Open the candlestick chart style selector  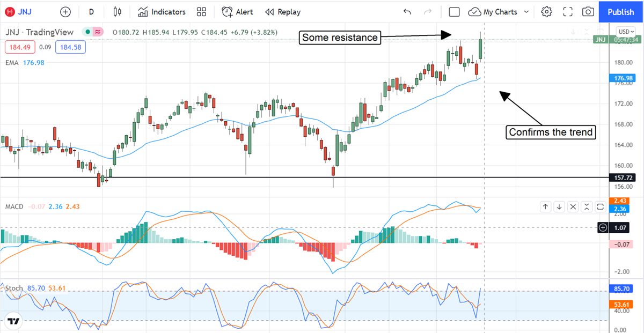coord(118,12)
